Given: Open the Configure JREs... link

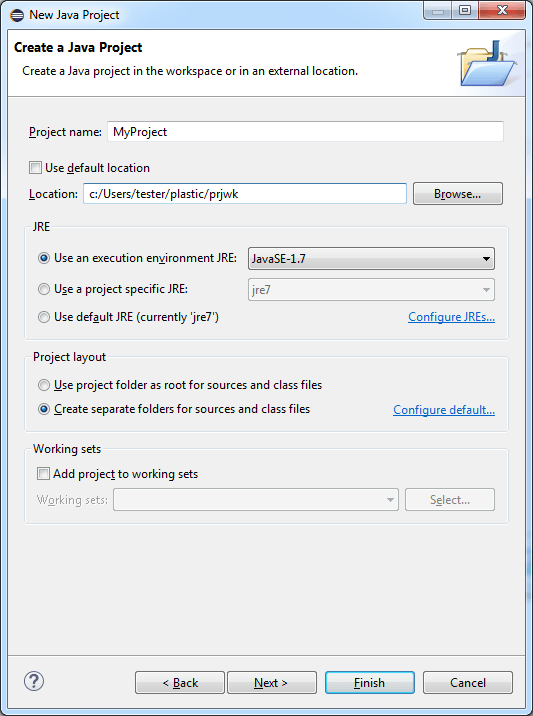Looking at the screenshot, I should click(451, 317).
